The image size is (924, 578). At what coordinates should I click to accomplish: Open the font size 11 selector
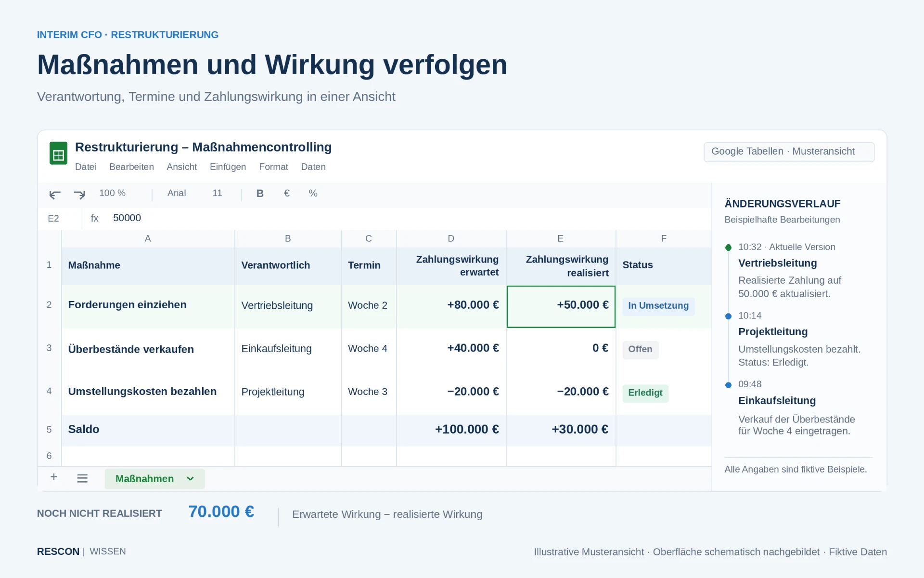click(218, 193)
